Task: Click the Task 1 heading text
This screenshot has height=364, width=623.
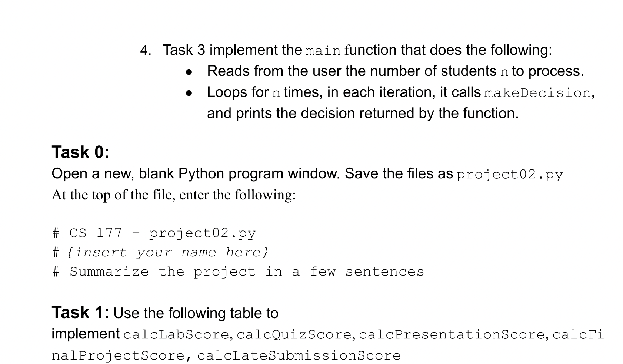Action: coord(80,312)
